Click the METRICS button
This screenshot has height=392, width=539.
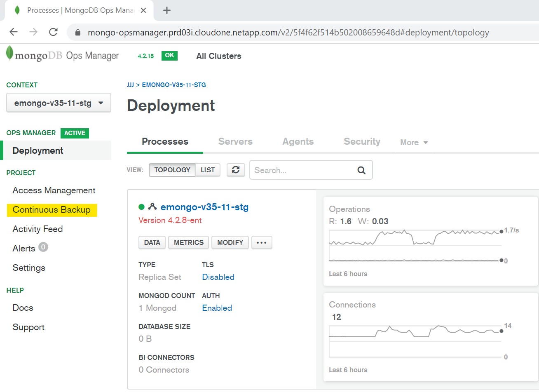pos(189,242)
